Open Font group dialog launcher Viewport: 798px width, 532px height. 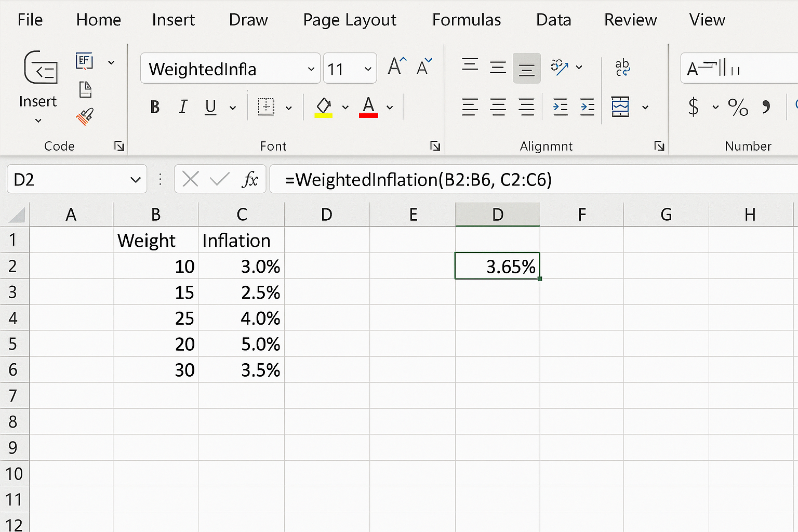pos(435,146)
